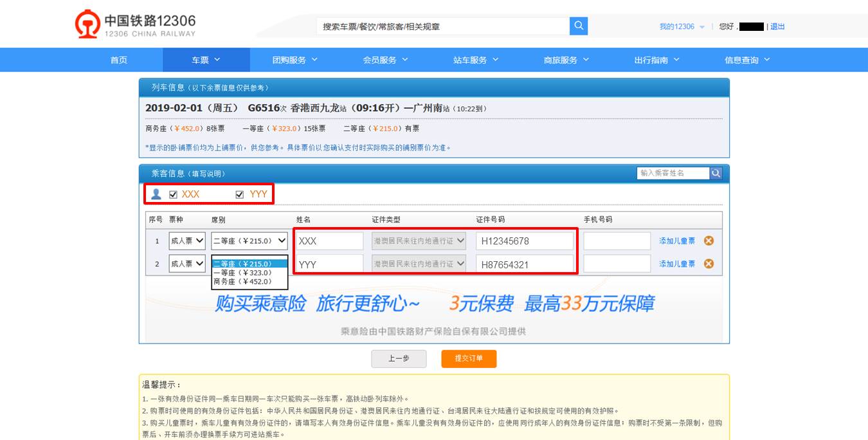The height and width of the screenshot is (440, 868).
Task: Click the 上一步 back button
Action: point(399,359)
